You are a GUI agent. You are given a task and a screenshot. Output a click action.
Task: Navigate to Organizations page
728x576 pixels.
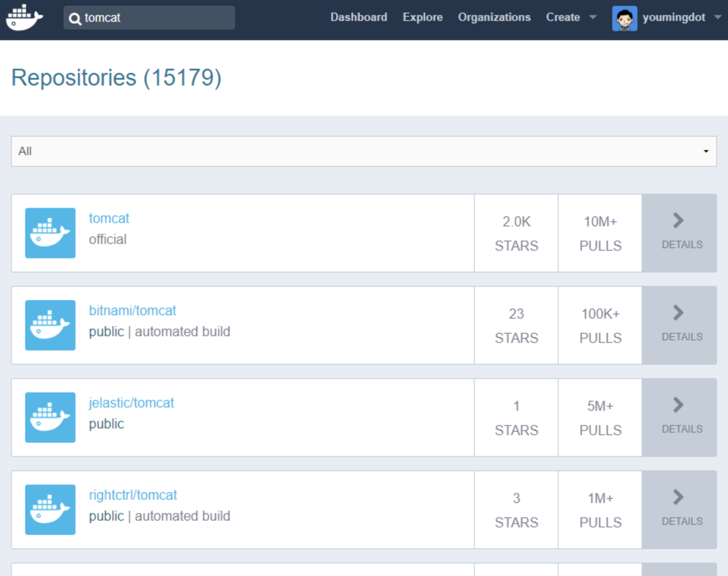(x=494, y=17)
